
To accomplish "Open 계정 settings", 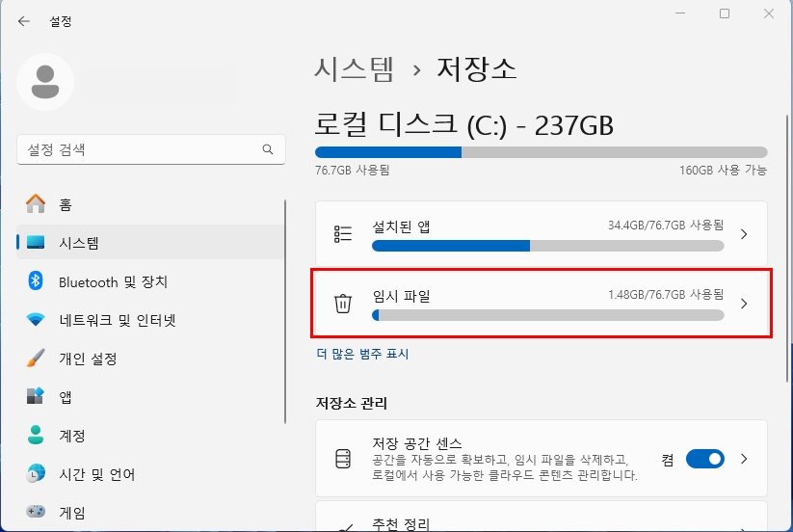I will (150, 435).
